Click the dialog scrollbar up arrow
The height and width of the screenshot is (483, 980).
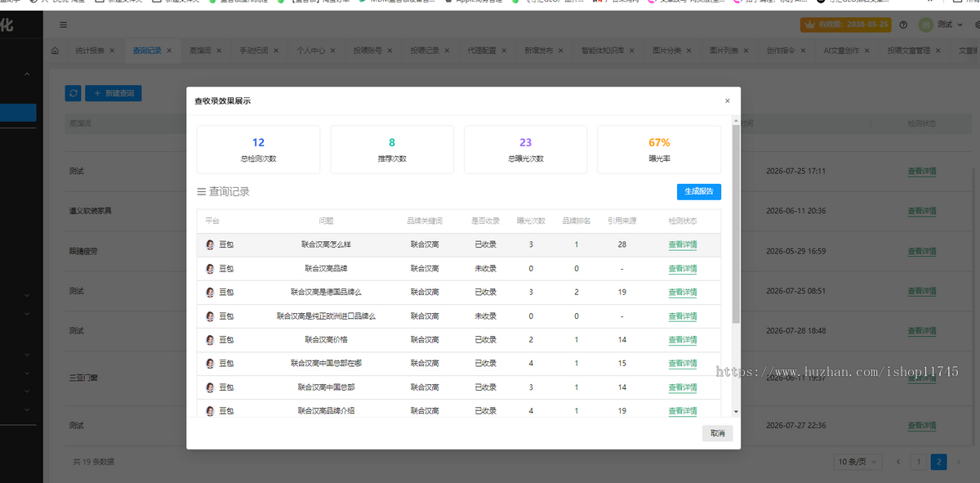coord(736,122)
